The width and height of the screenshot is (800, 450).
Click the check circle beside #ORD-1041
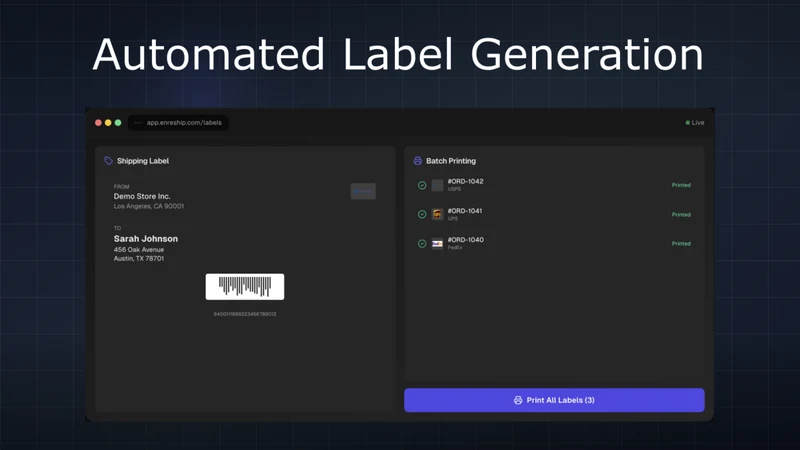[422, 214]
